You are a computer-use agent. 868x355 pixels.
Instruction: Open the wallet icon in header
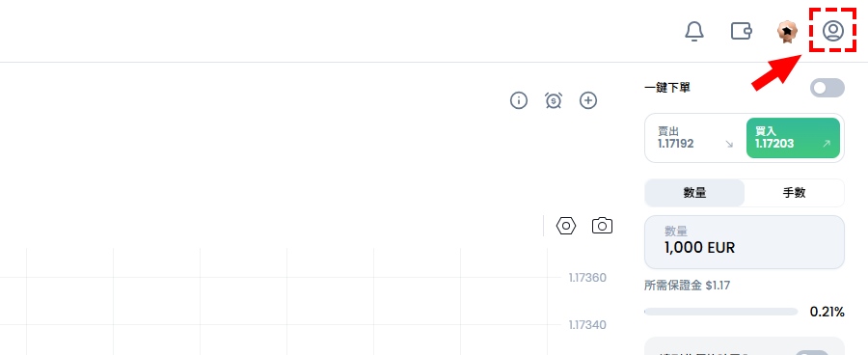click(x=742, y=31)
